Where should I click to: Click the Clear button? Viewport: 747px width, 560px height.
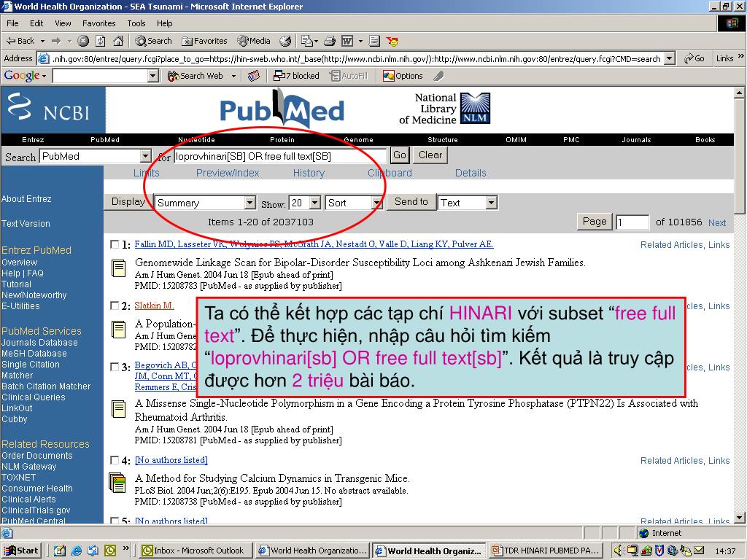(x=430, y=155)
